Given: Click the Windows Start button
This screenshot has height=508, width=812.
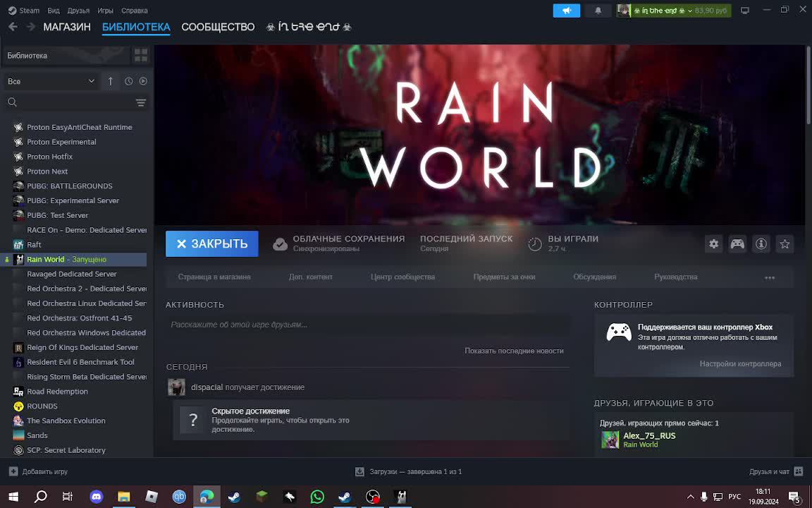Looking at the screenshot, I should point(13,497).
